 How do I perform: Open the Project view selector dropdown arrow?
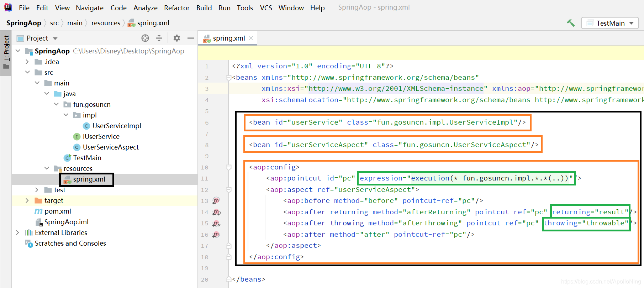pos(55,38)
